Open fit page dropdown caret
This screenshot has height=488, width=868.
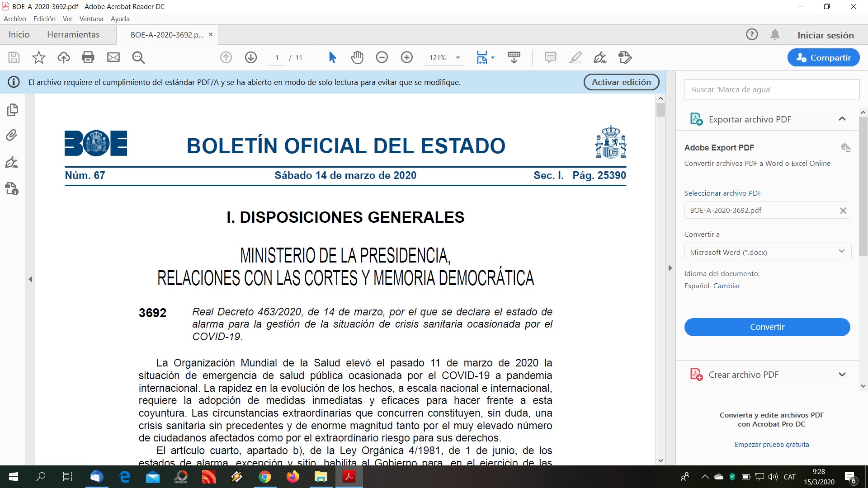pos(493,57)
